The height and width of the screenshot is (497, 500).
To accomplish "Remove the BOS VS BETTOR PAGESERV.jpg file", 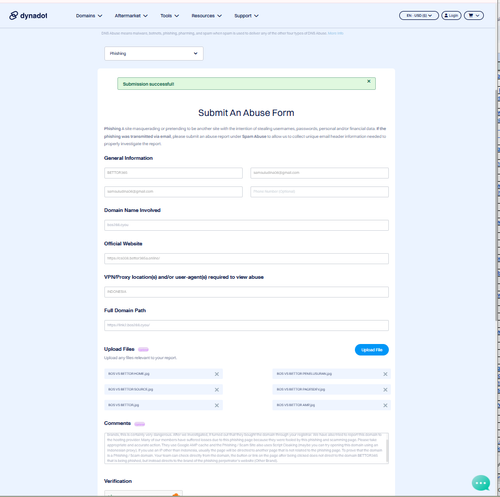I will click(385, 390).
